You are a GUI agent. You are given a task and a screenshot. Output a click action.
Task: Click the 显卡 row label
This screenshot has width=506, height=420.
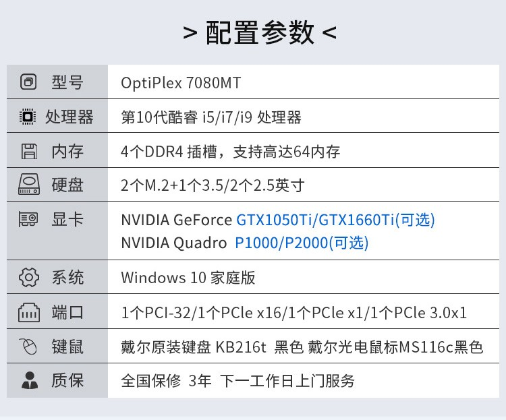[x=67, y=219]
